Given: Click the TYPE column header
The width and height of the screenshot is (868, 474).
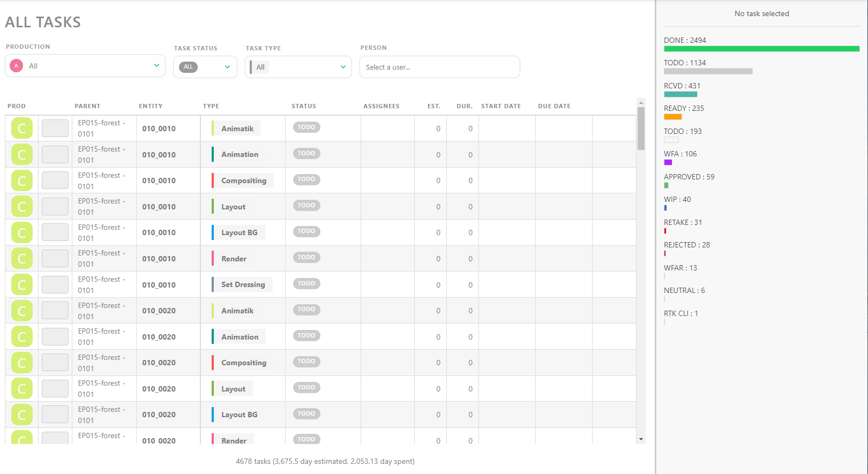Looking at the screenshot, I should [211, 106].
